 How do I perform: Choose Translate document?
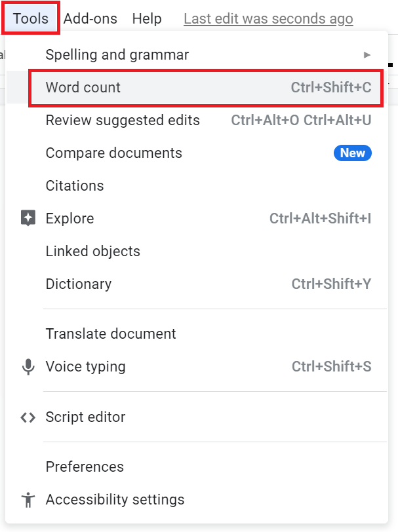[x=110, y=333]
